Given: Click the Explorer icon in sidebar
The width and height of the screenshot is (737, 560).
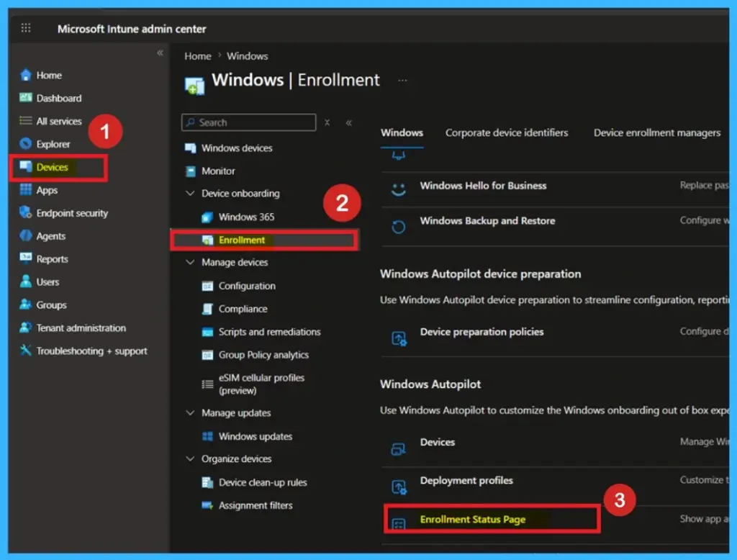Looking at the screenshot, I should 26,144.
